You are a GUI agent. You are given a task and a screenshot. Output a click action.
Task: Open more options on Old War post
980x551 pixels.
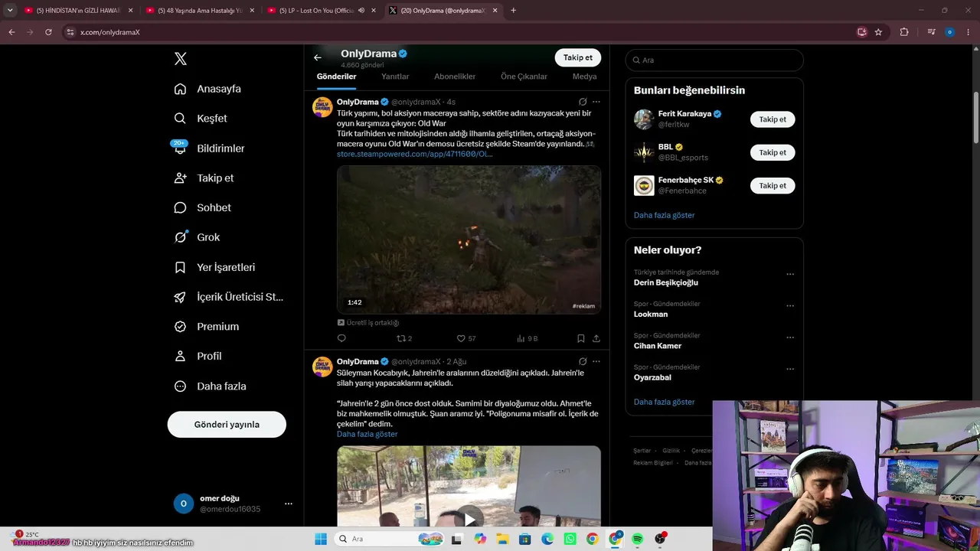[596, 102]
